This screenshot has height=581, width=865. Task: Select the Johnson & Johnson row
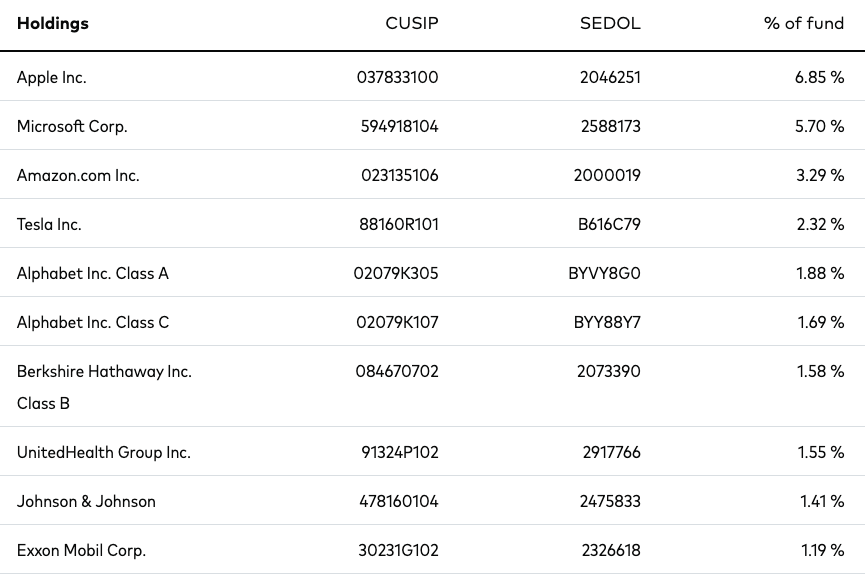432,500
